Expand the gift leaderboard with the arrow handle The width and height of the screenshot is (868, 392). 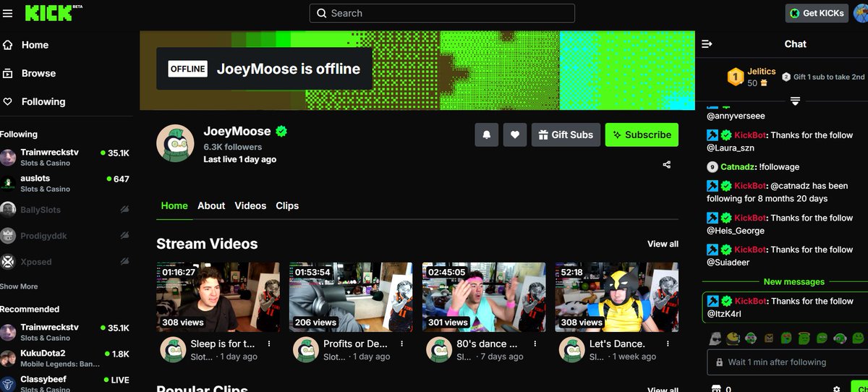coord(795,101)
